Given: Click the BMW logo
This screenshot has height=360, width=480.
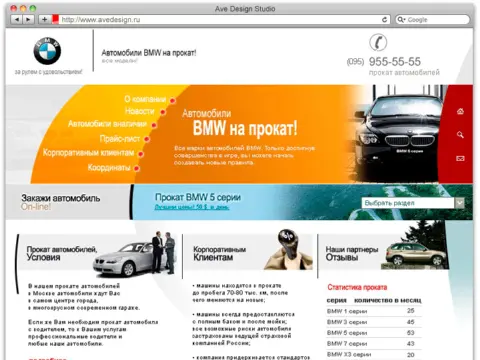Looking at the screenshot, I should pyautogui.click(x=47, y=51).
